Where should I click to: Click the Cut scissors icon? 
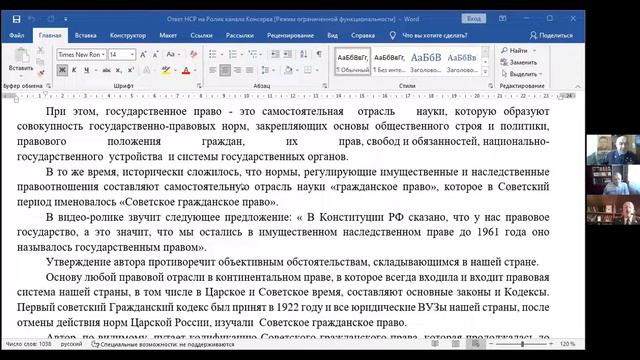coord(40,51)
